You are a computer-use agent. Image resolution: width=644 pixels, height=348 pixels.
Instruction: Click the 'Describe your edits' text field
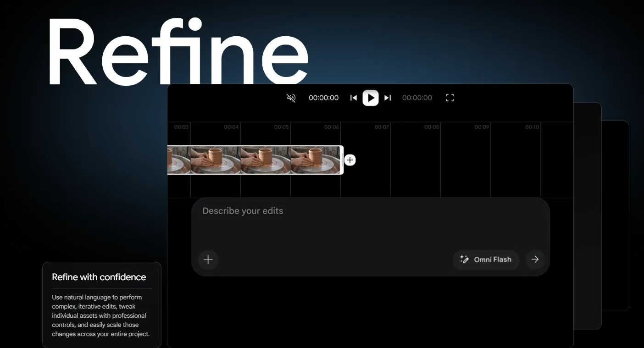tap(371, 211)
